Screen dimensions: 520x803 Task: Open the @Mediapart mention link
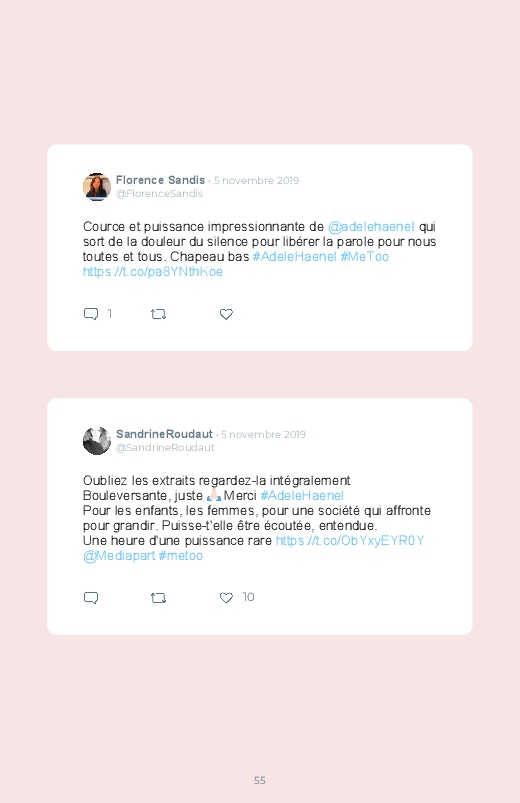point(119,556)
